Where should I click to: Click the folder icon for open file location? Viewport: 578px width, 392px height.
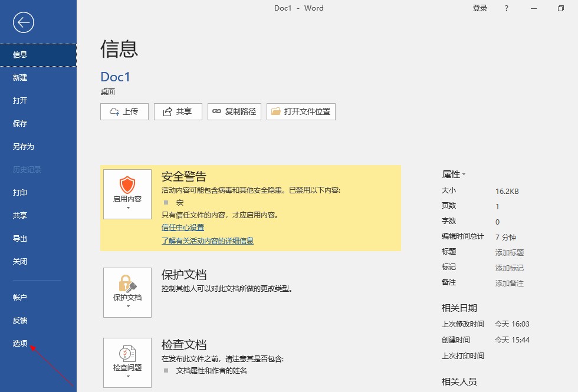[x=276, y=111]
